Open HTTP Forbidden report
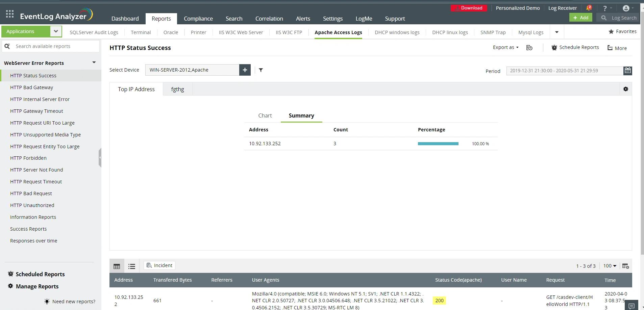Screen dimensions: 644x310 tap(28, 158)
